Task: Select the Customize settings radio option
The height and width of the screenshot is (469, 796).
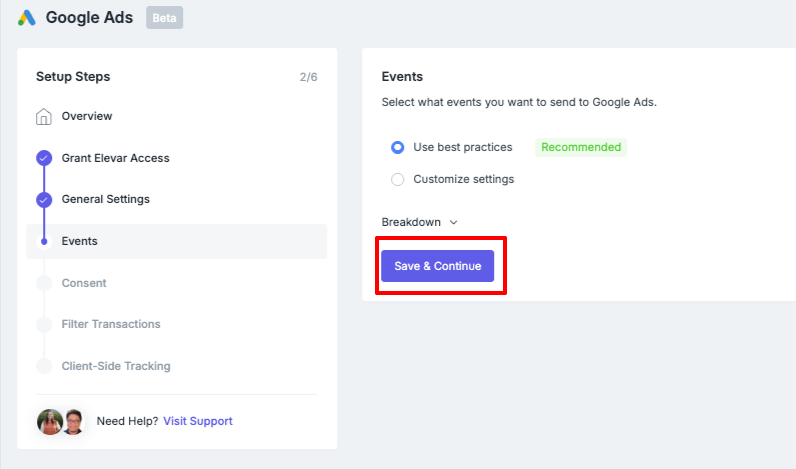Action: [397, 179]
